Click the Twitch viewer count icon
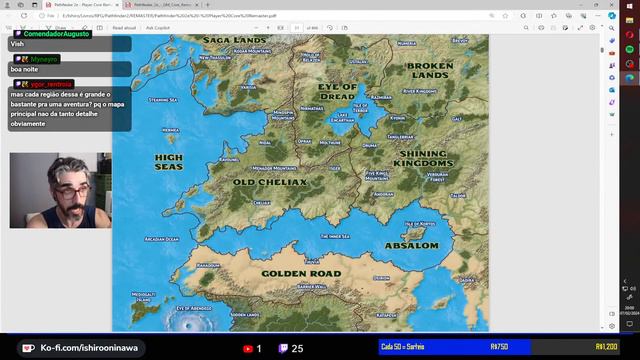This screenshot has width=640, height=360. [283, 349]
